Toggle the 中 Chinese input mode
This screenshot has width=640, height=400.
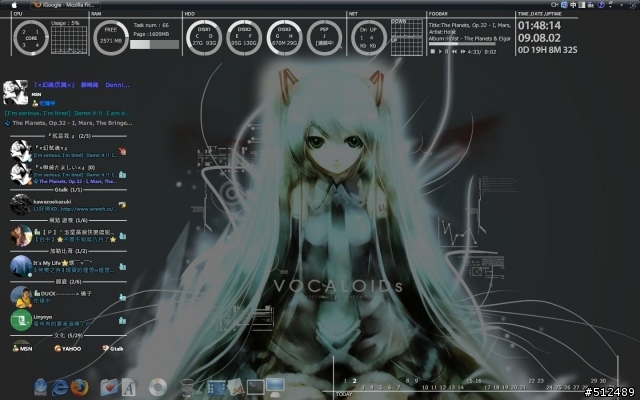pyautogui.click(x=573, y=5)
